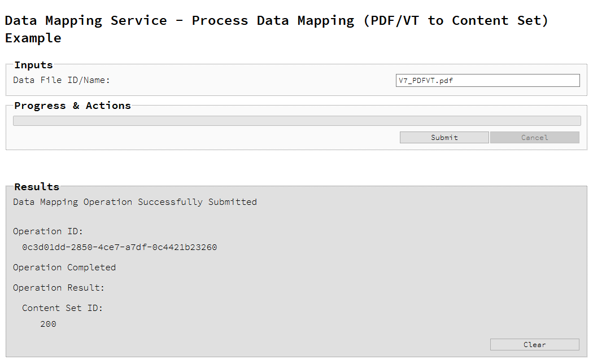Screen dimensions: 593x364
Task: Click 'Data Mapping Service' in the page heading
Action: 86,21
